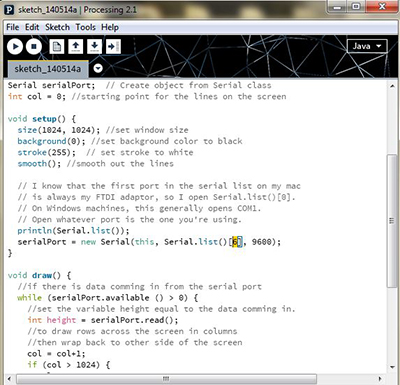Open the tab options arrow menu
400x385 pixels.
[98, 68]
